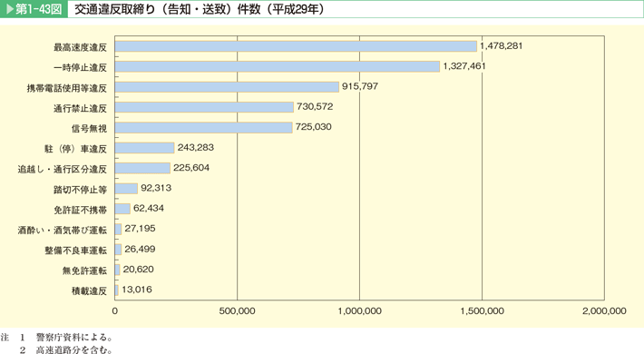Select the 駐(停)車違反 bar
This screenshot has height=354, width=644.
[144, 148]
